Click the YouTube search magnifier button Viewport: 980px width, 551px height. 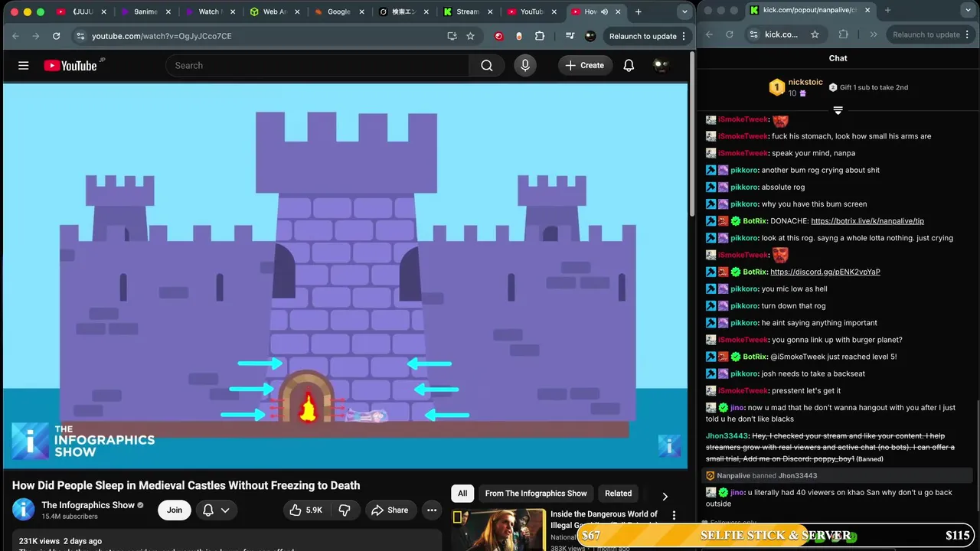(487, 66)
